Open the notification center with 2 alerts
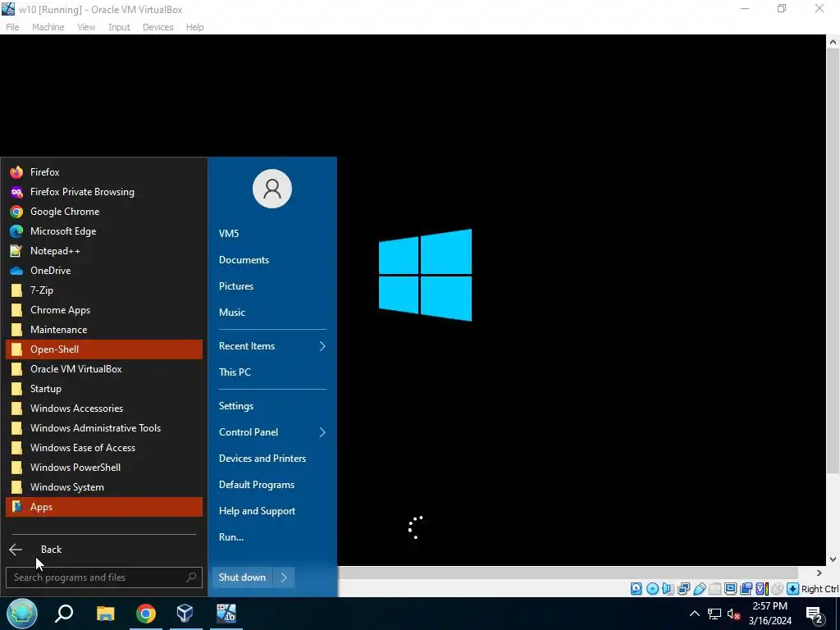This screenshot has width=840, height=630. point(815,614)
